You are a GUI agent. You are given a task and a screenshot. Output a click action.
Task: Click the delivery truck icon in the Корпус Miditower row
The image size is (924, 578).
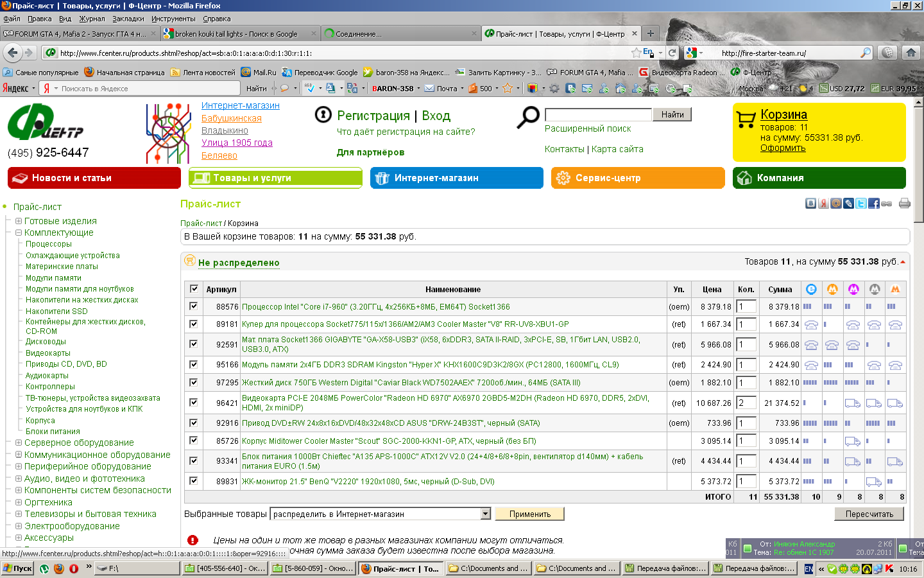click(x=853, y=441)
